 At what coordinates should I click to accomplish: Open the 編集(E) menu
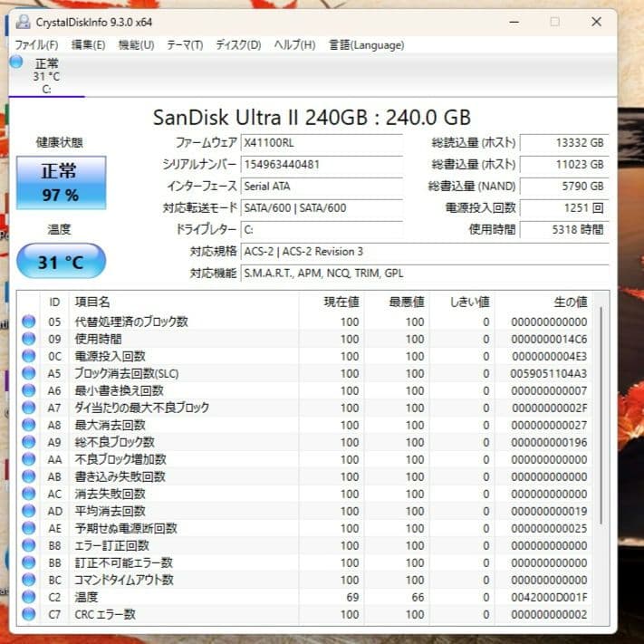click(88, 44)
